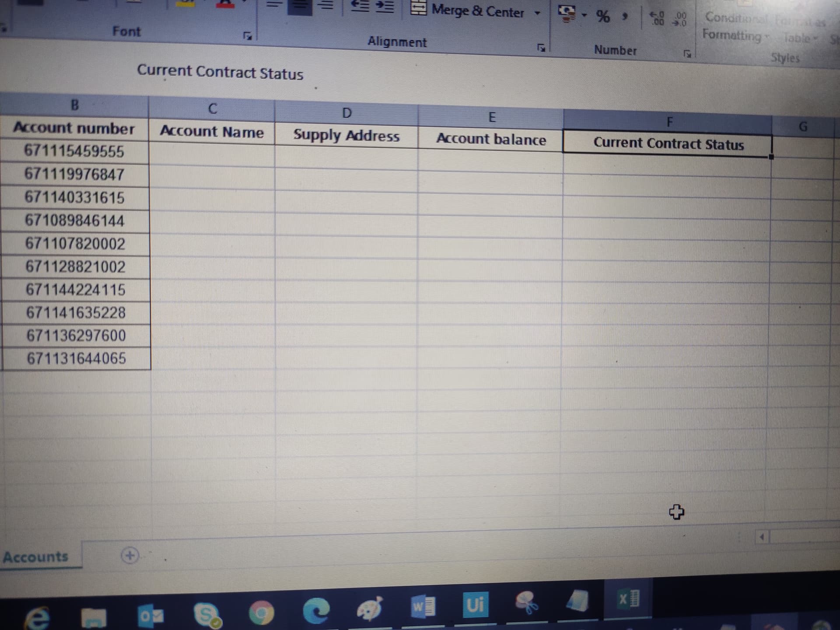Open Font settings dialog launcher
Viewport: 840px width, 630px height.
coord(248,35)
